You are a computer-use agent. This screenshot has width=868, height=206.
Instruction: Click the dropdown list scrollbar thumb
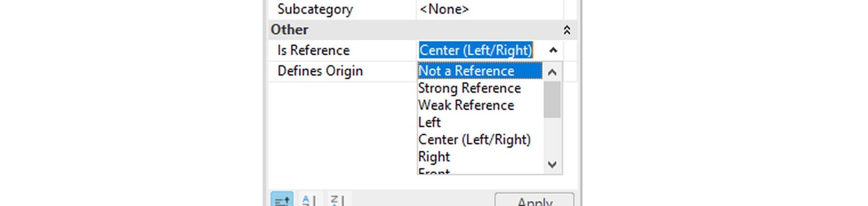tap(552, 100)
